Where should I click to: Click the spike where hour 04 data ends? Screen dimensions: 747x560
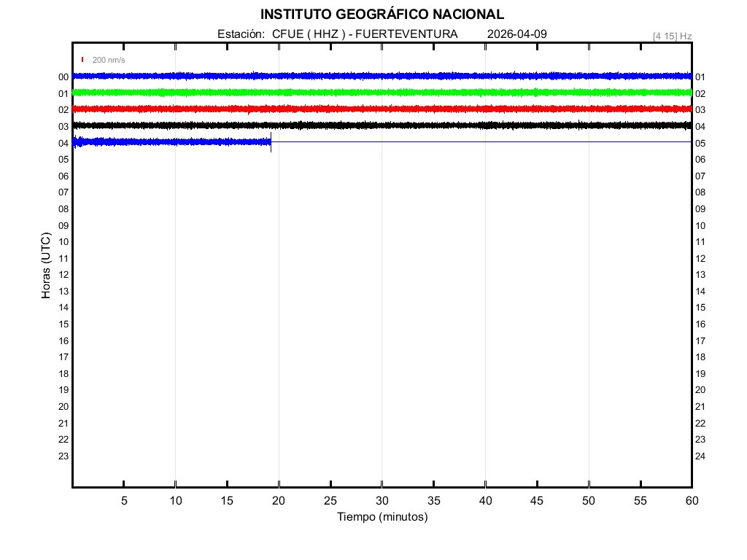click(x=271, y=144)
